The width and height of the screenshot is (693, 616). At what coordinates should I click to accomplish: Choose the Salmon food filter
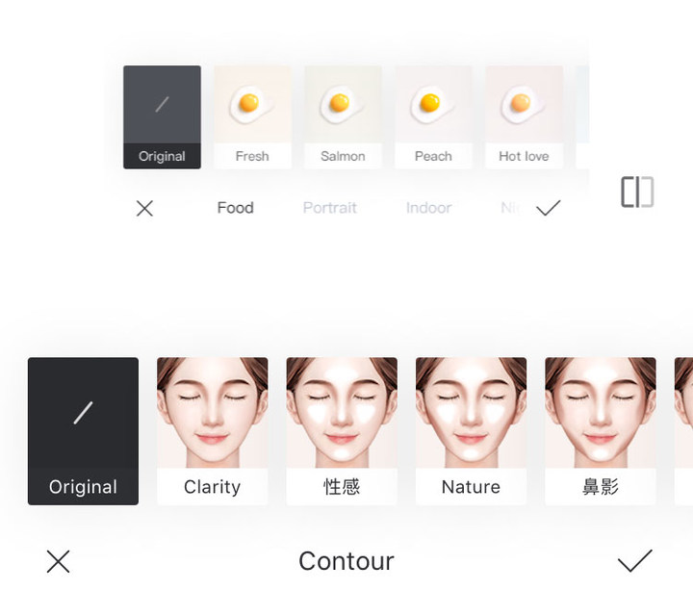(343, 117)
